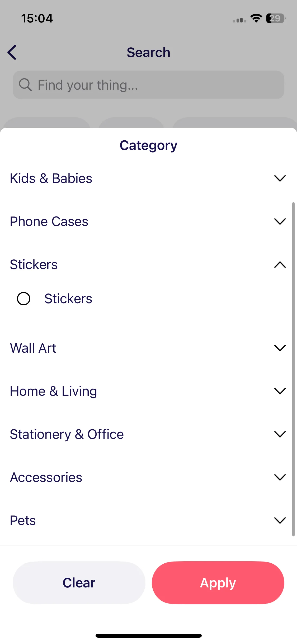297x644 pixels.
Task: Click the category list scrollbar
Action: coord(293,369)
